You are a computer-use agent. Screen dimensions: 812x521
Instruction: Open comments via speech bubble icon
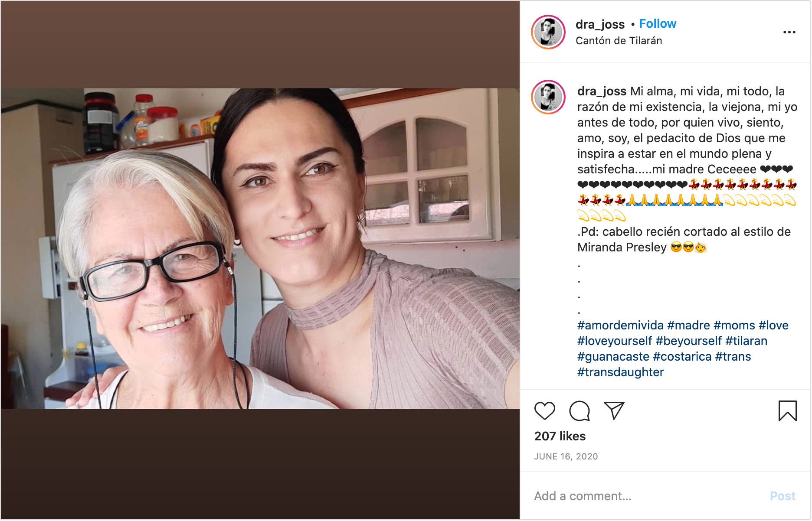580,411
